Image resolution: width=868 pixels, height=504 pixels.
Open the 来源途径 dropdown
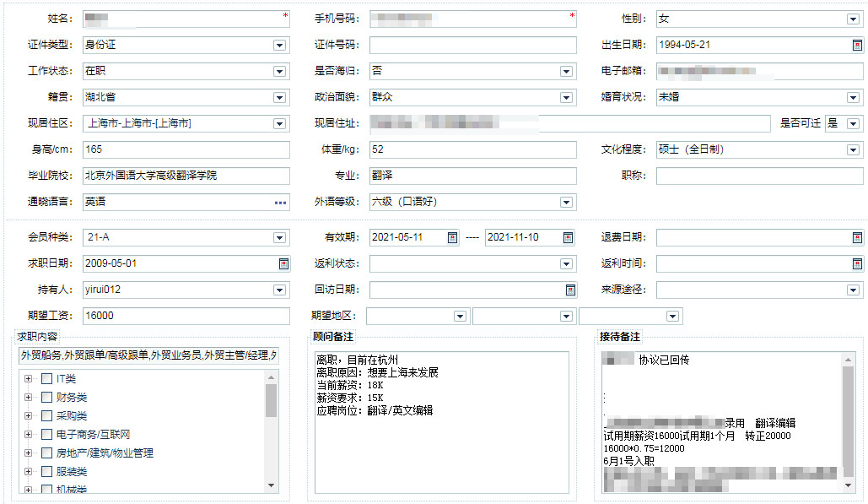pos(853,290)
